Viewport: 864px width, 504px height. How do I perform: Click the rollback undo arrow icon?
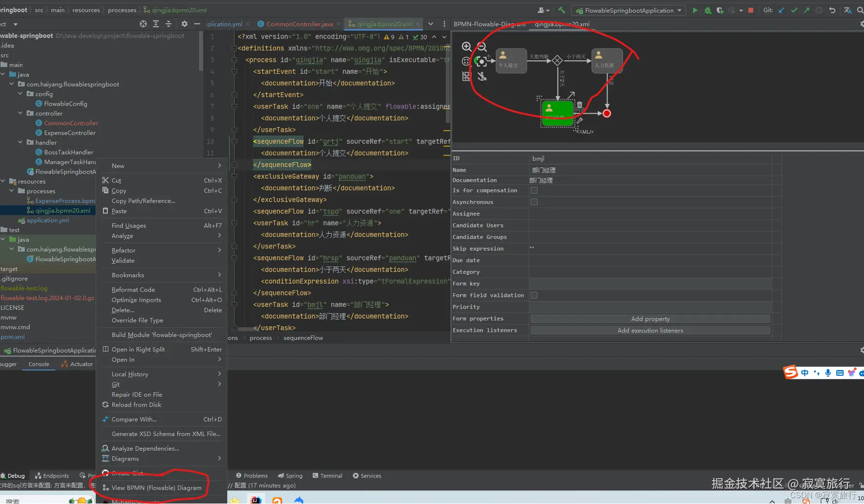coord(832,10)
